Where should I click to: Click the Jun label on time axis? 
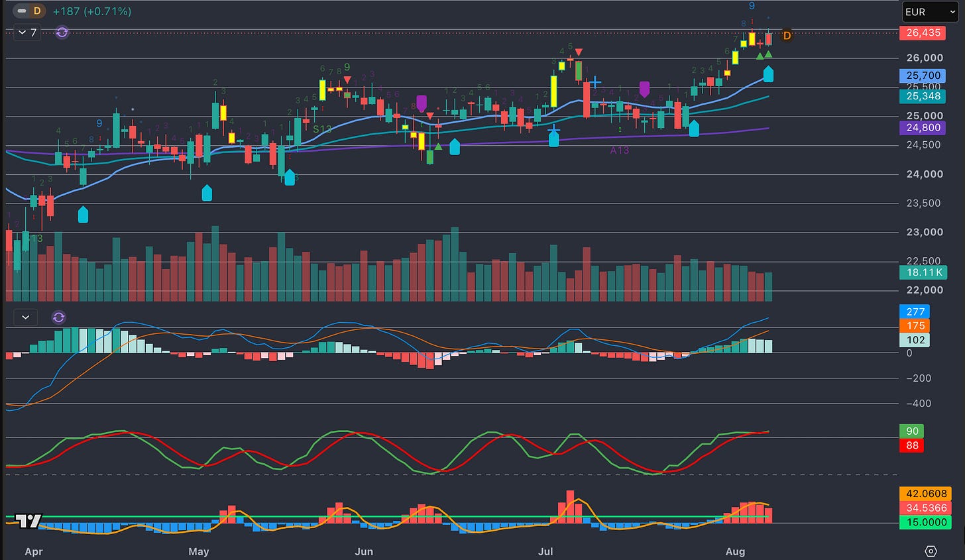[364, 551]
